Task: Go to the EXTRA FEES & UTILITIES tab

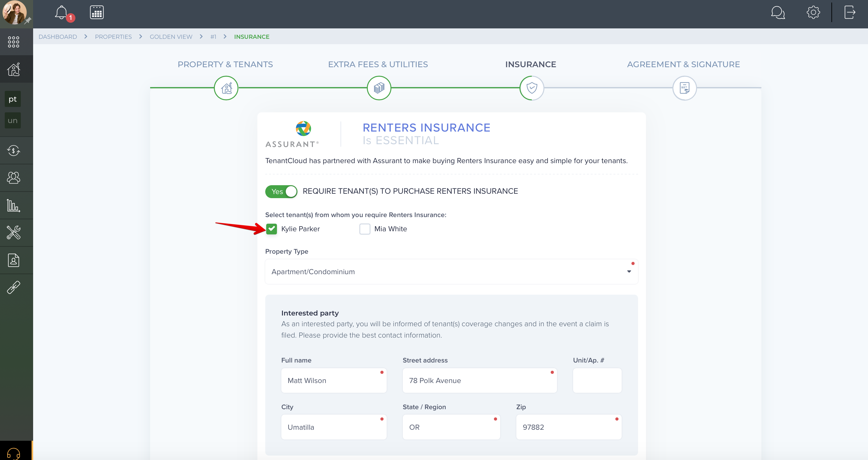Action: click(378, 64)
